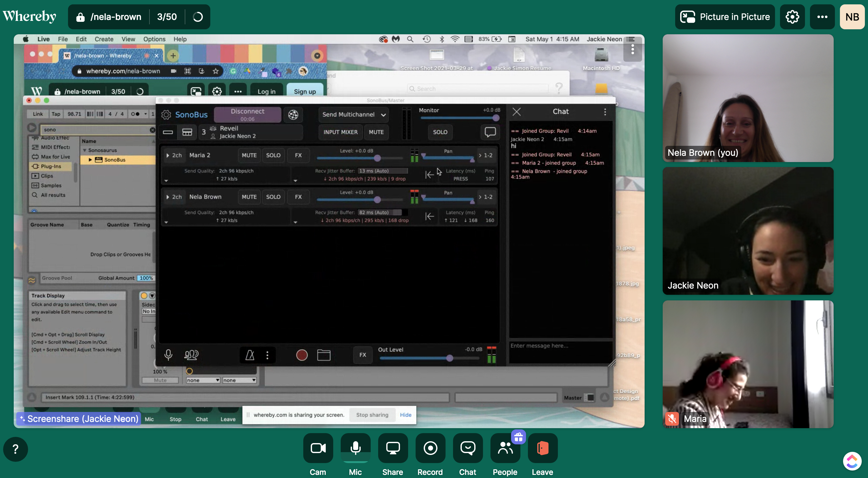Open the SonoBus public groups globe icon

[x=293, y=115]
